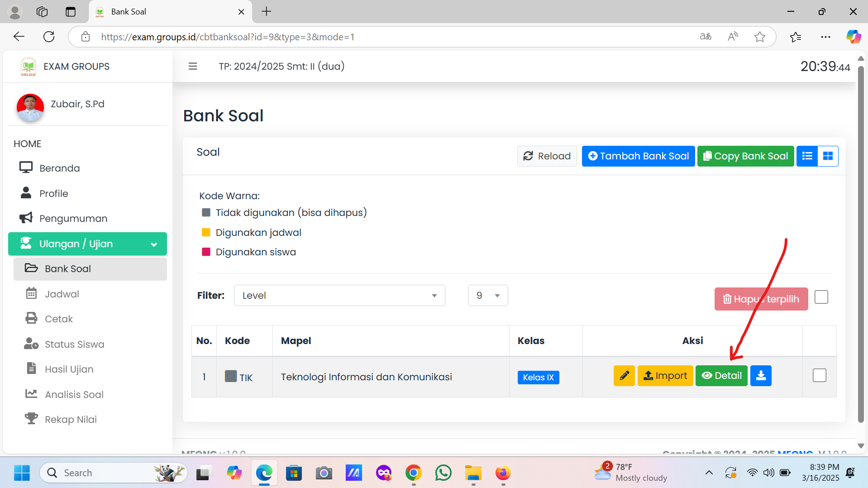
Task: Click the yellow pencil edit icon for TIK
Action: click(624, 376)
